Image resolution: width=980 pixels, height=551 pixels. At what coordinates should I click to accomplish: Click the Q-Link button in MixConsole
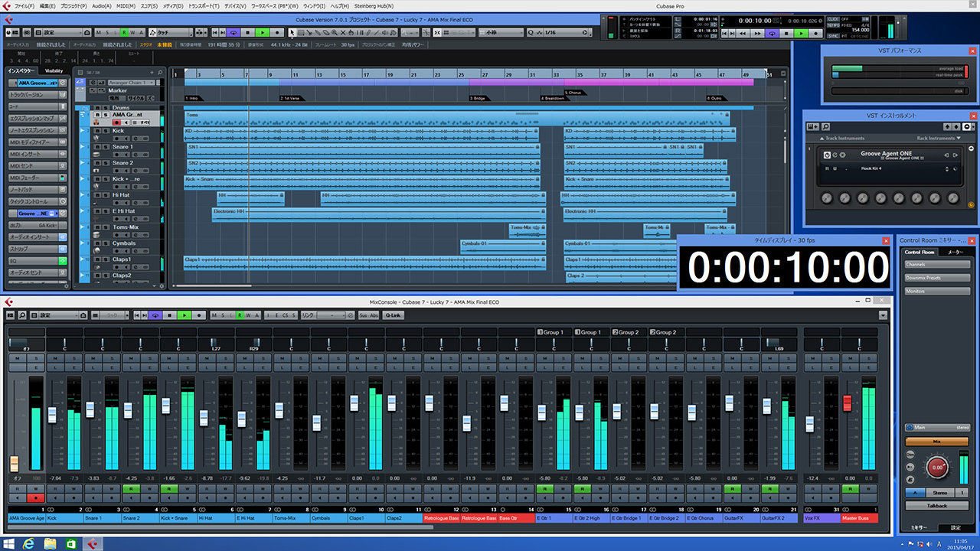[392, 315]
